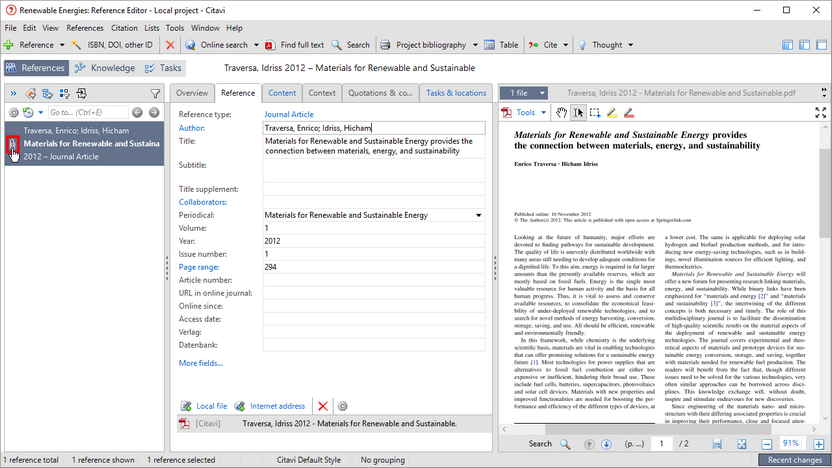Screen dimensions: 832x468
Task: Expand the Project bibliography dropdown arrow
Action: point(475,45)
